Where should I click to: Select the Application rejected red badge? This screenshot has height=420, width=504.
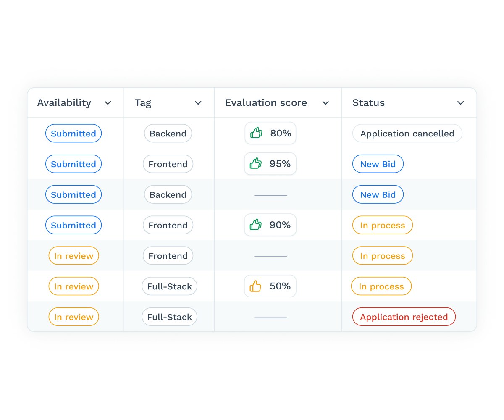(404, 317)
